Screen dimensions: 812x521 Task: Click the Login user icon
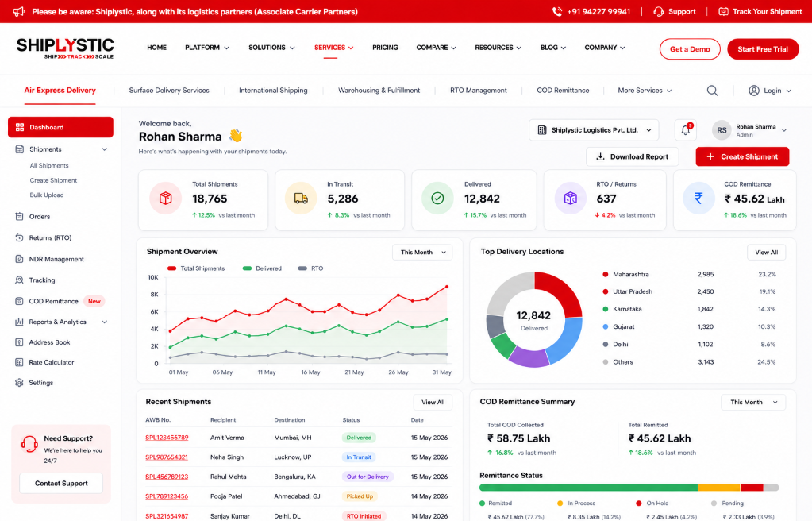click(x=754, y=91)
